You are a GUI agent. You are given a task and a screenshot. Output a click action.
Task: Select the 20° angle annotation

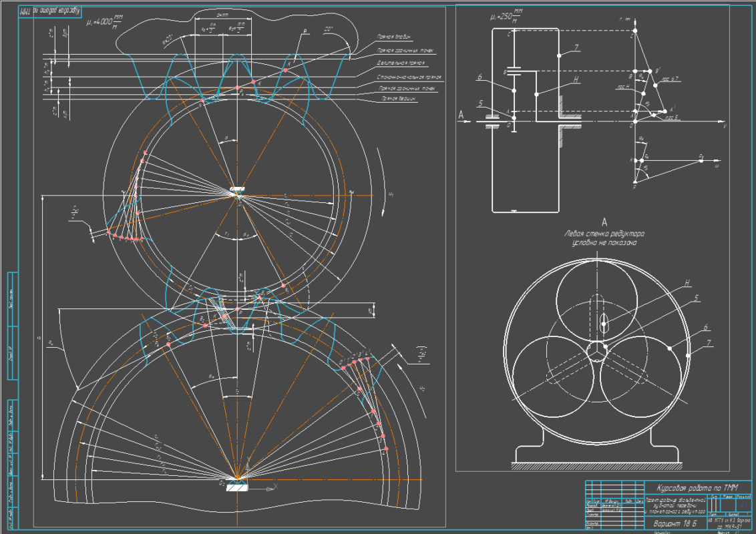tap(329, 30)
